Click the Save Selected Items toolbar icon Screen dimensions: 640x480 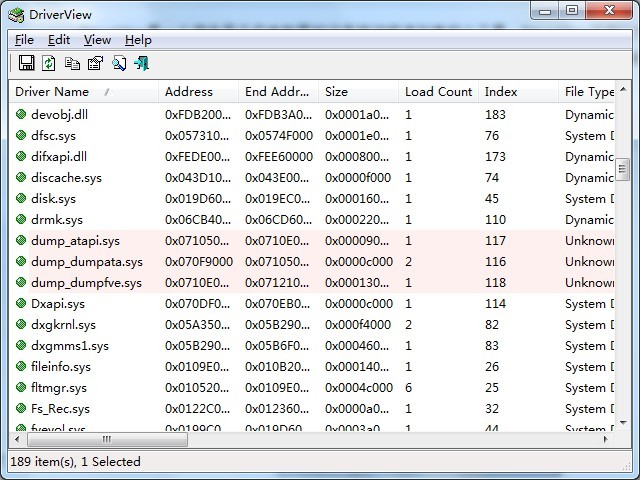tap(26, 63)
